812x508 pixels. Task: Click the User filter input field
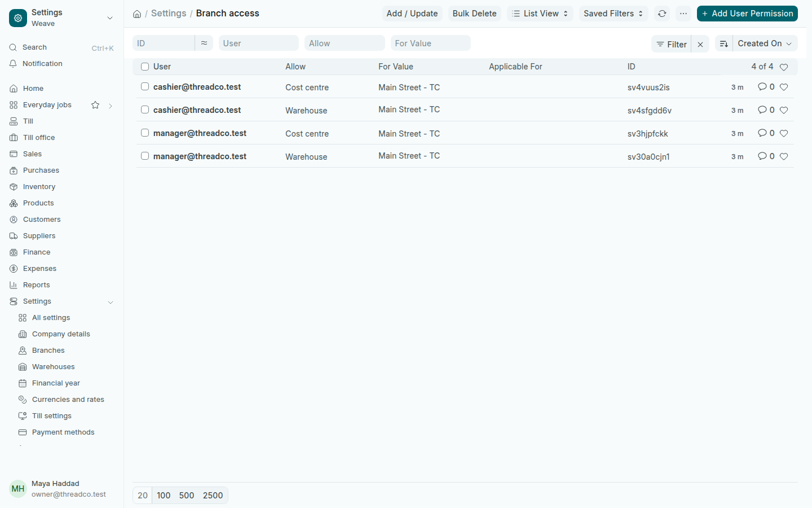click(259, 43)
